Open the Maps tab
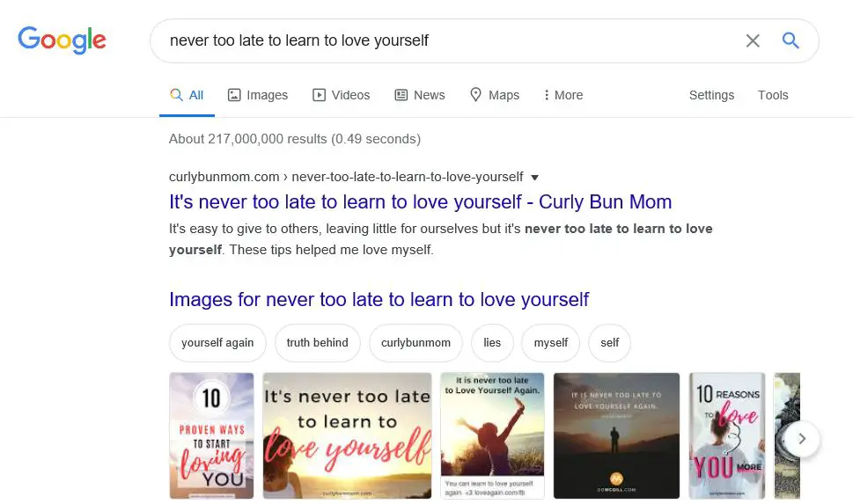The image size is (853, 504). [495, 95]
